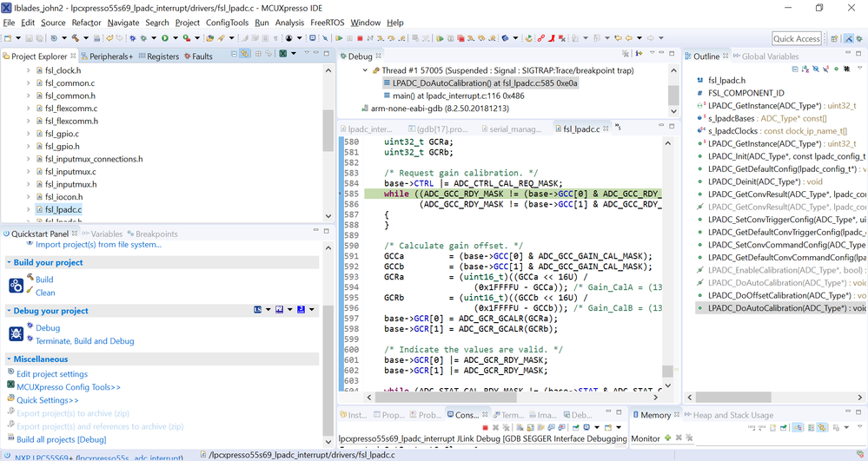Viewport: 868px width, 461px height.
Task: Click the Quick Access search field
Action: (x=797, y=38)
